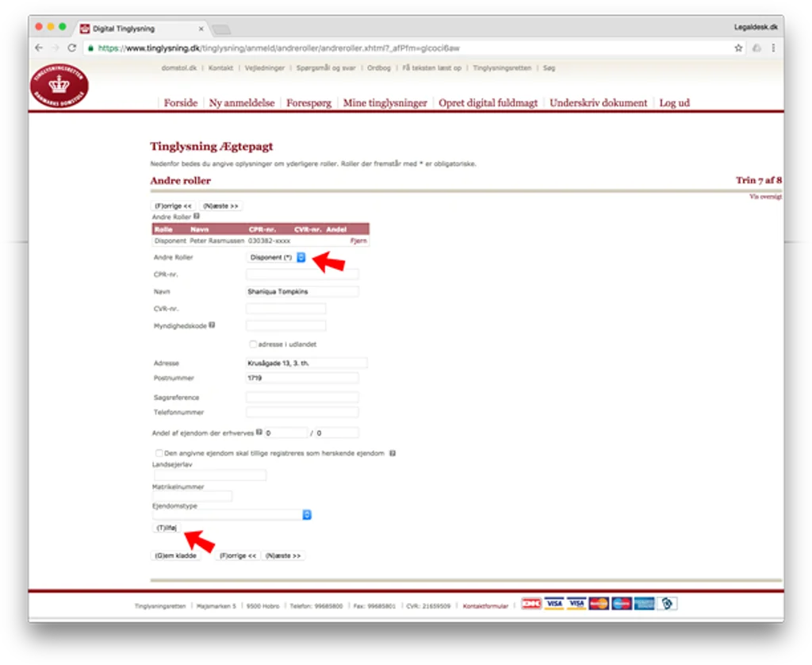
Task: Open the Andre Roller Disponent dropdown
Action: (277, 257)
